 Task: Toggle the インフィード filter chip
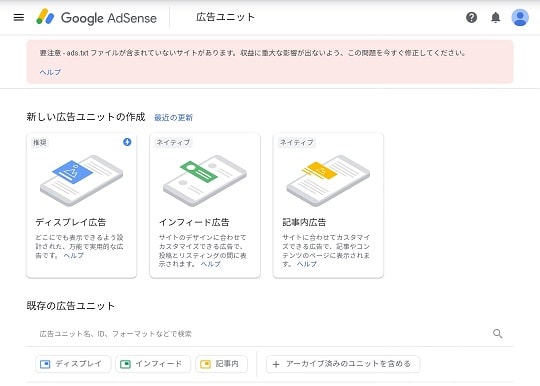pos(153,364)
